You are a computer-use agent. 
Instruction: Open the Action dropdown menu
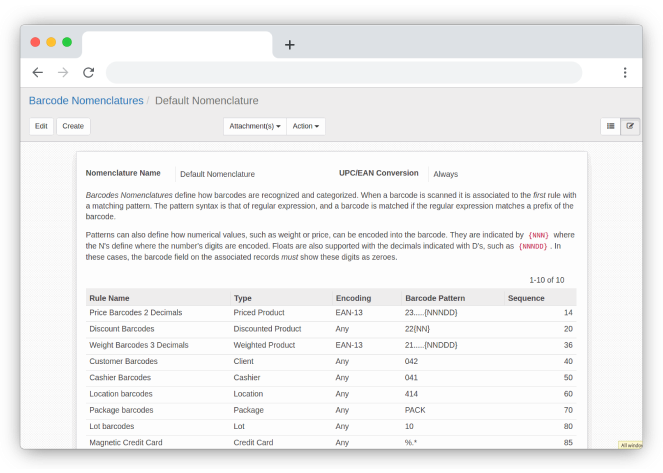(x=306, y=126)
